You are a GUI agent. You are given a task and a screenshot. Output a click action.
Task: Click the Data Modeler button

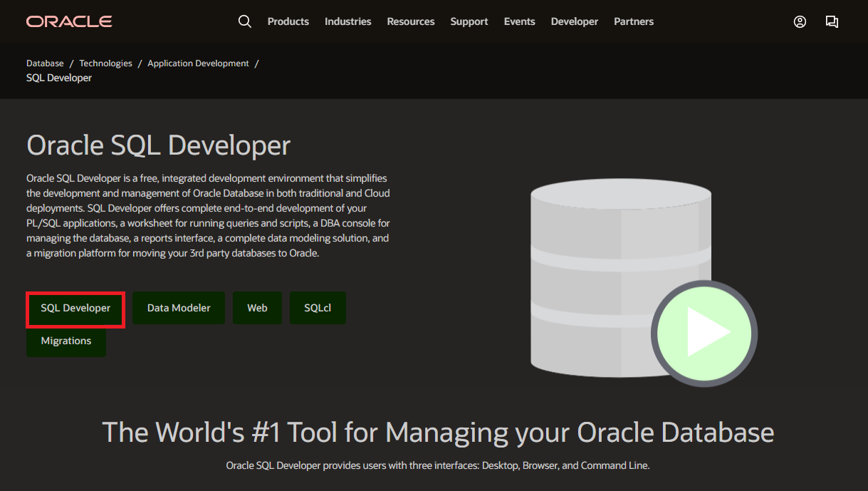[x=179, y=308]
